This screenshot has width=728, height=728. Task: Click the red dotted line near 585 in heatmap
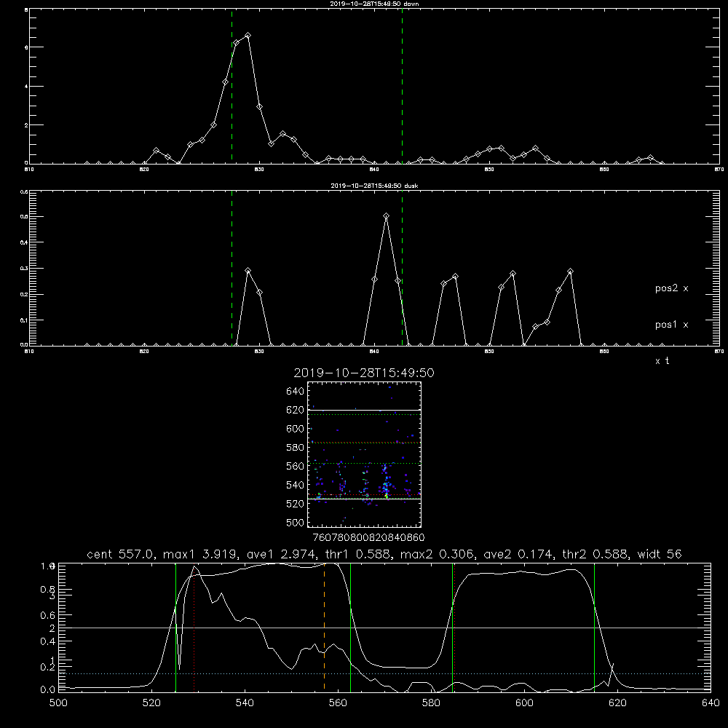[x=364, y=443]
